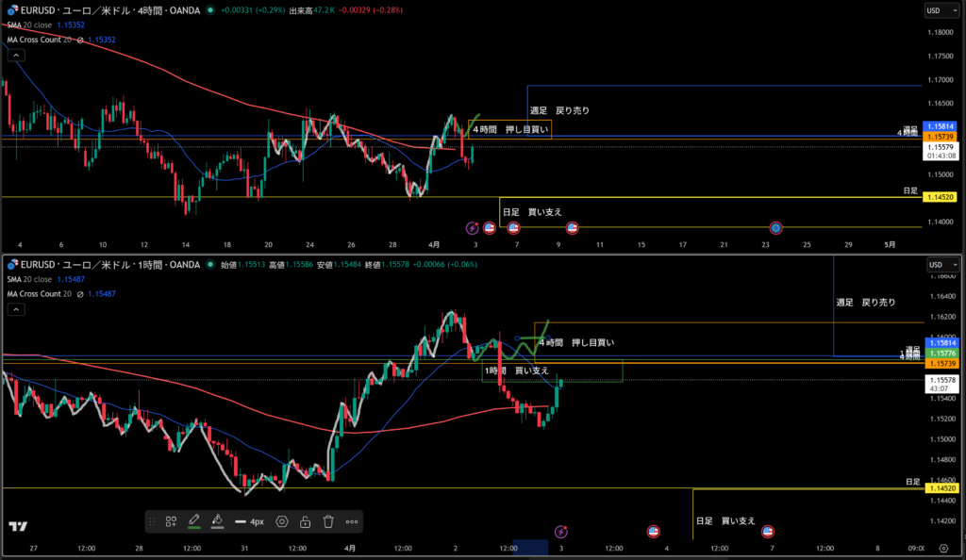Open drawing settings hexagon icon

[x=281, y=520]
